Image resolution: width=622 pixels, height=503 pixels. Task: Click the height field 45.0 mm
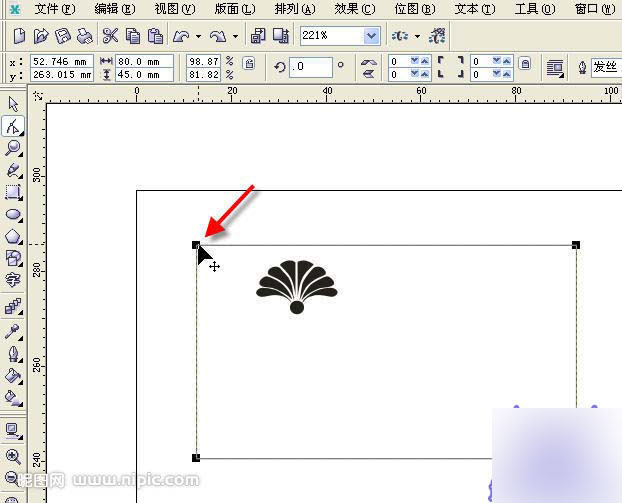click(x=144, y=75)
